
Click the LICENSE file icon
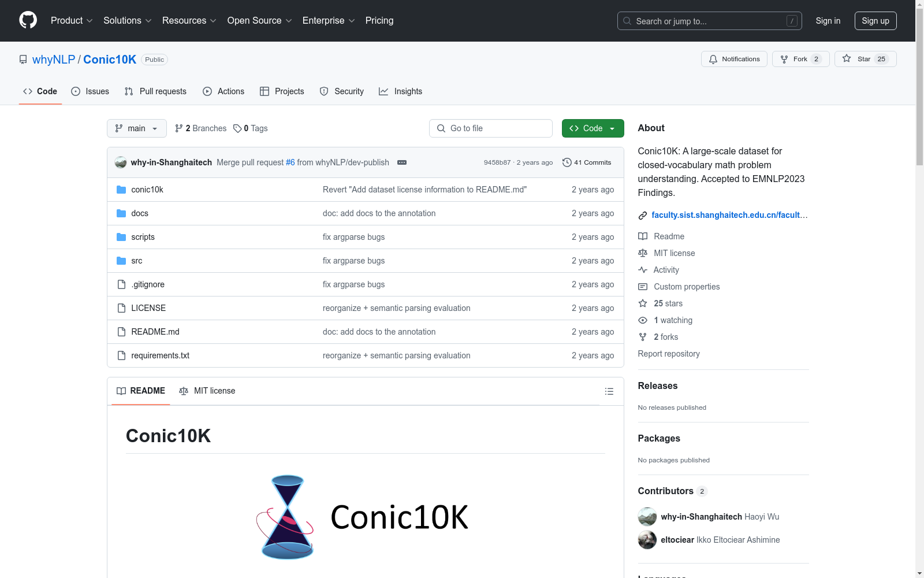coord(121,308)
